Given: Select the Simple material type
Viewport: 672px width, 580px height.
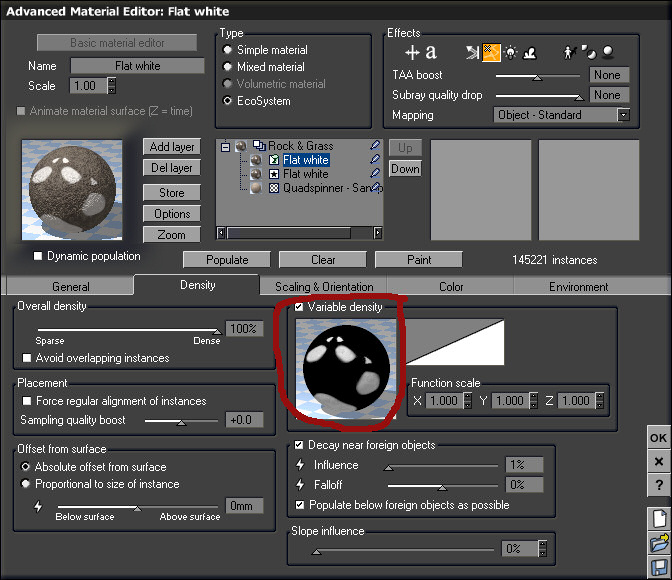Looking at the screenshot, I should (x=228, y=50).
